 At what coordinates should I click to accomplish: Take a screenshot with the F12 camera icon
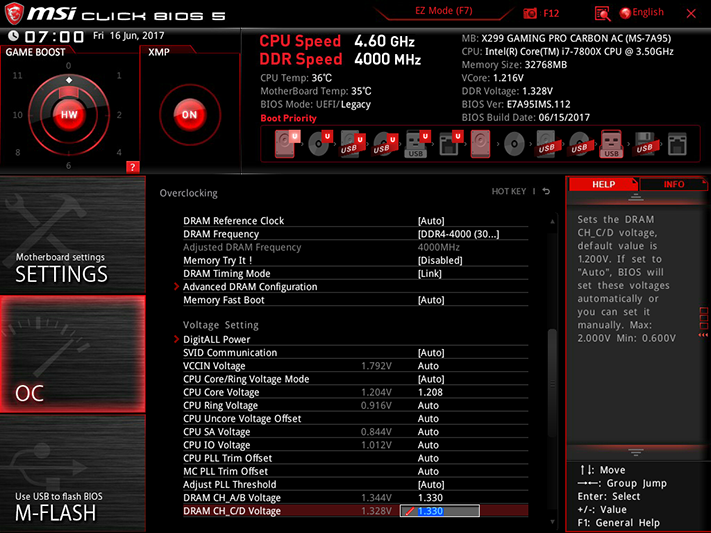(530, 14)
